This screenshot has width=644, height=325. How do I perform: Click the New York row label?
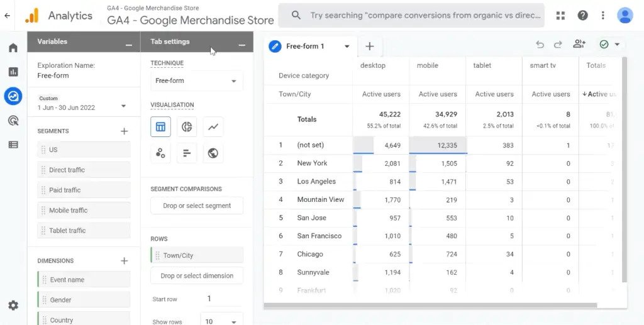coord(312,163)
